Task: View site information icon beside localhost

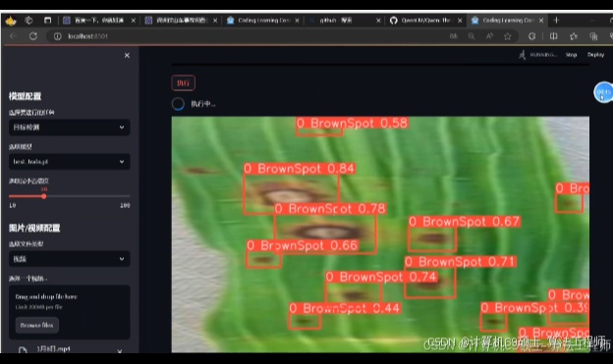Action: [57, 36]
